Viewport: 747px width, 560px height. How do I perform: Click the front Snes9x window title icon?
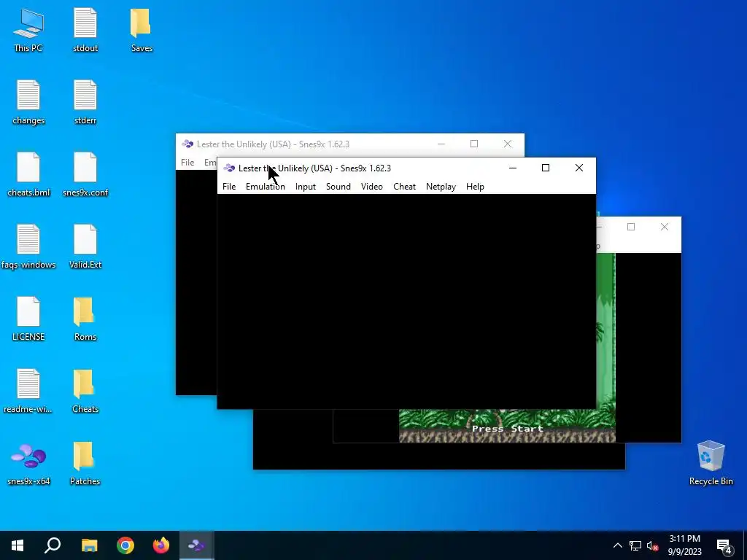tap(229, 168)
